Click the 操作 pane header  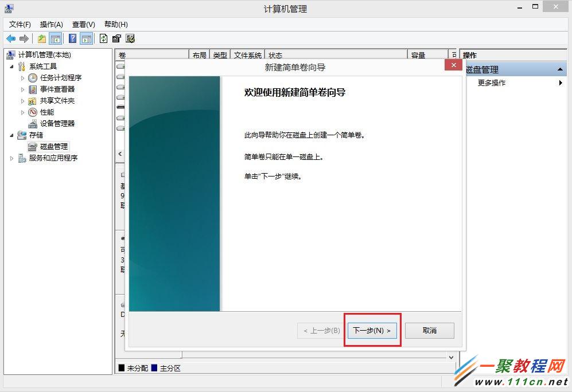tap(515, 55)
